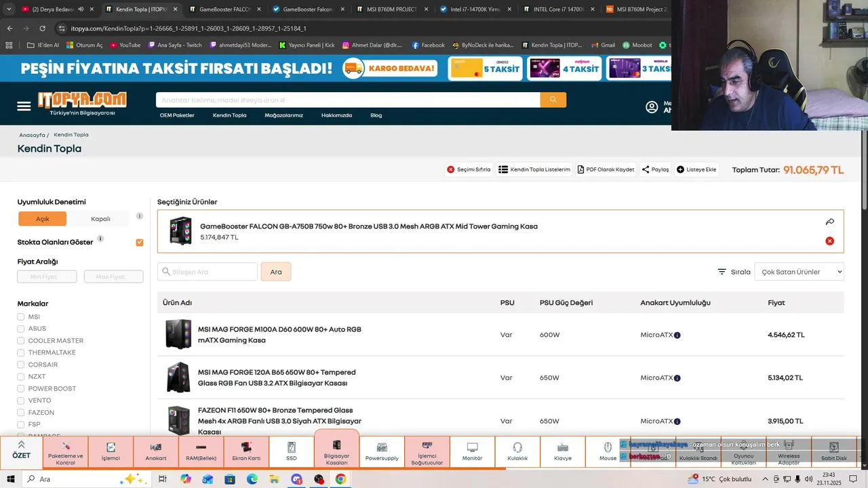Check the ASUS brand filter
Image resolution: width=868 pixels, height=488 pixels.
(21, 329)
